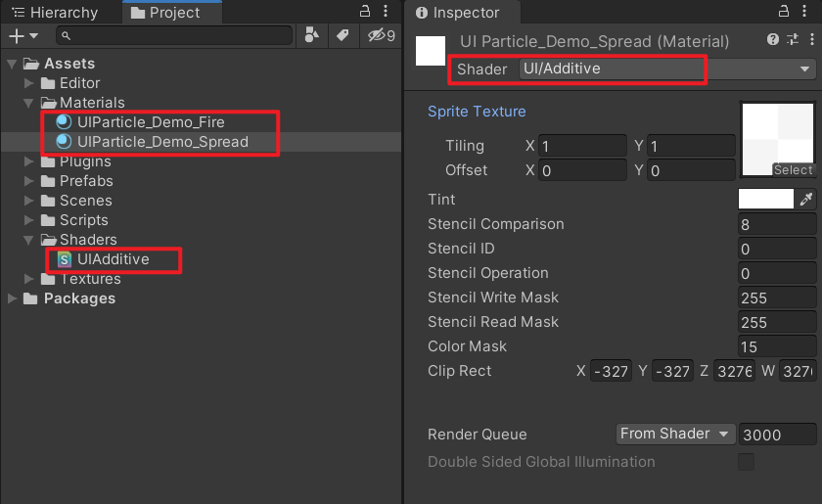Open material header three-dot menu
The width and height of the screenshot is (822, 504).
[812, 39]
